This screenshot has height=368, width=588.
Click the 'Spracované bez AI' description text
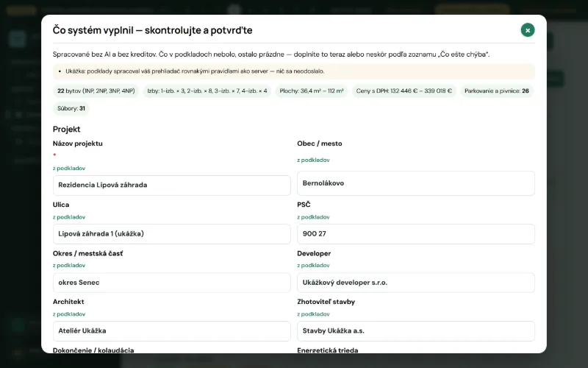271,54
